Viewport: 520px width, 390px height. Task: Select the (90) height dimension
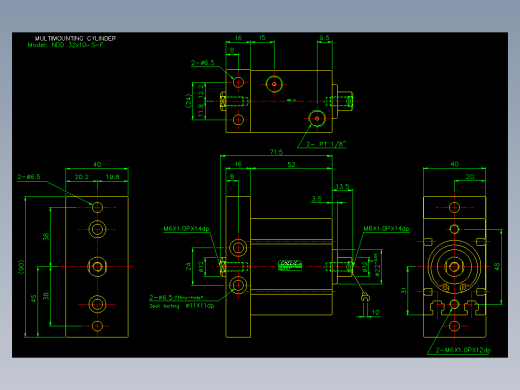[21, 267]
